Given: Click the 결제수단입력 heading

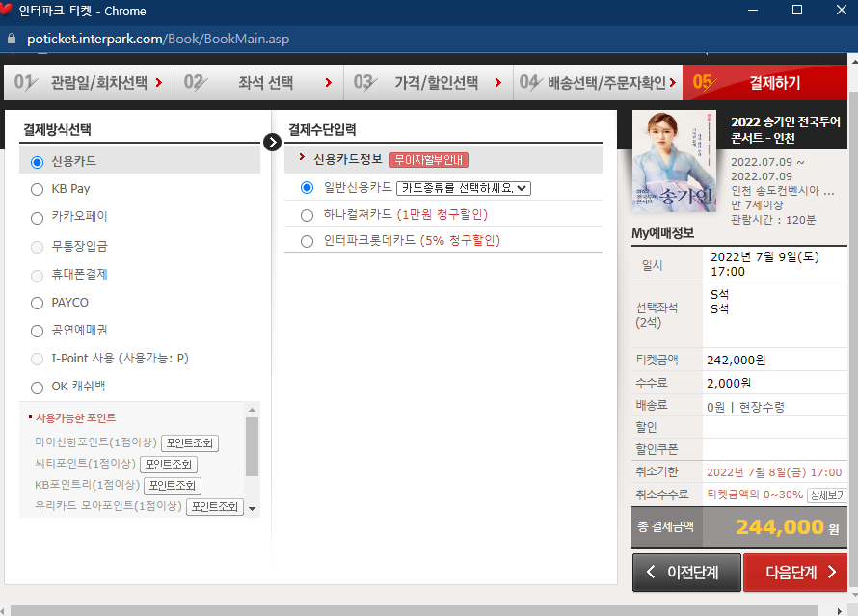Looking at the screenshot, I should point(322,129).
